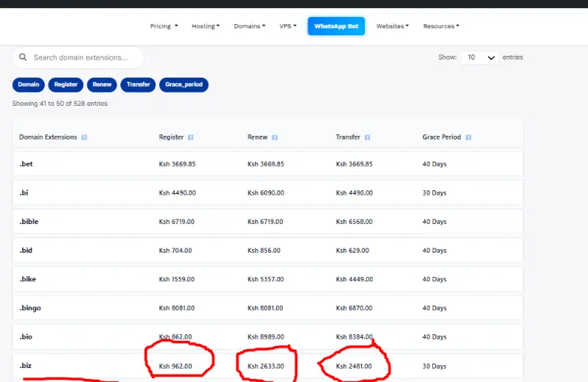
Task: Click the Ksh 5357.00 renew price
Action: click(266, 279)
